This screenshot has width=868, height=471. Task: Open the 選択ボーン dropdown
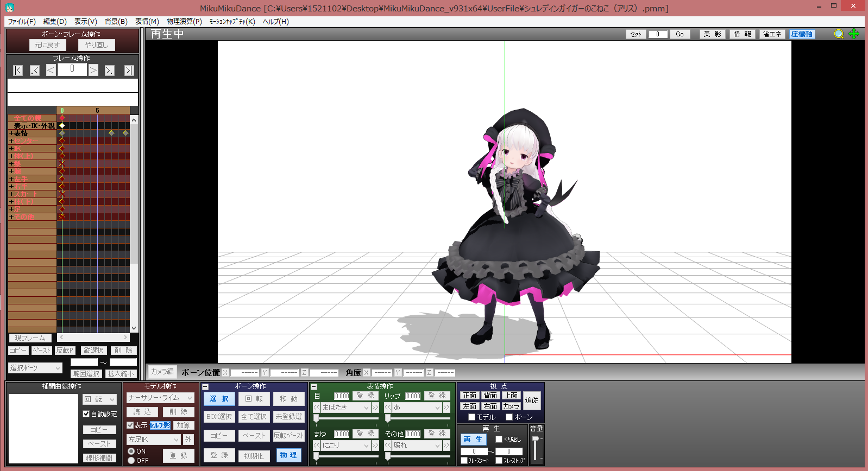click(x=35, y=368)
